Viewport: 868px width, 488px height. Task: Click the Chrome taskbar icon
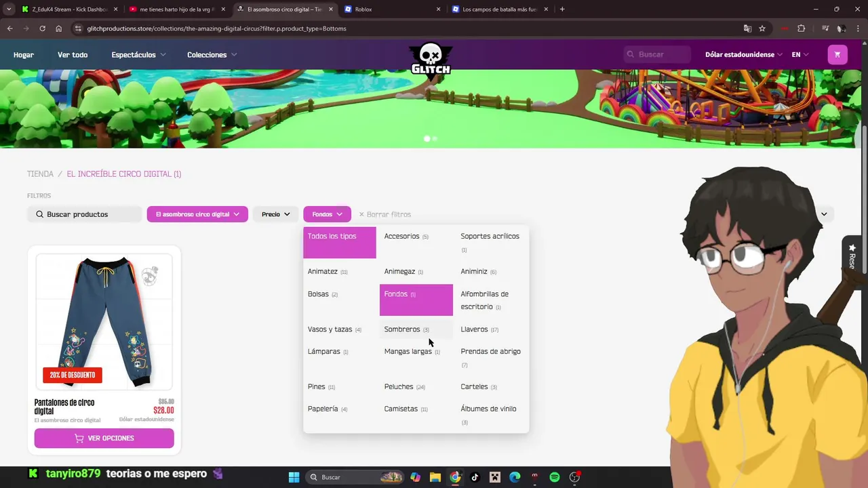click(455, 477)
